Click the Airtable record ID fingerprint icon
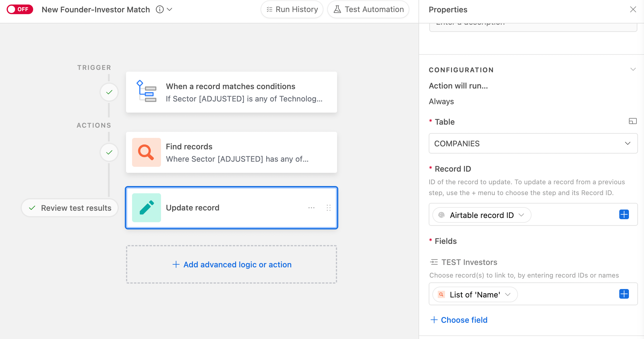Image resolution: width=644 pixels, height=339 pixels. coord(441,215)
